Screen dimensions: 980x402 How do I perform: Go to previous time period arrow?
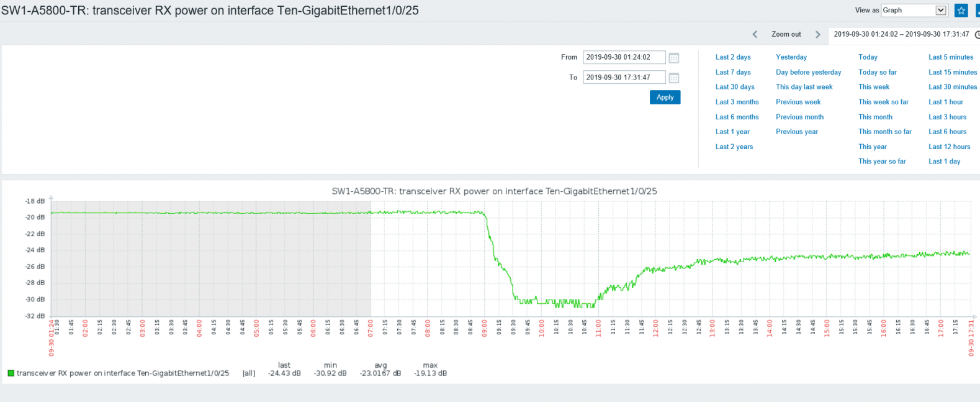[x=755, y=34]
